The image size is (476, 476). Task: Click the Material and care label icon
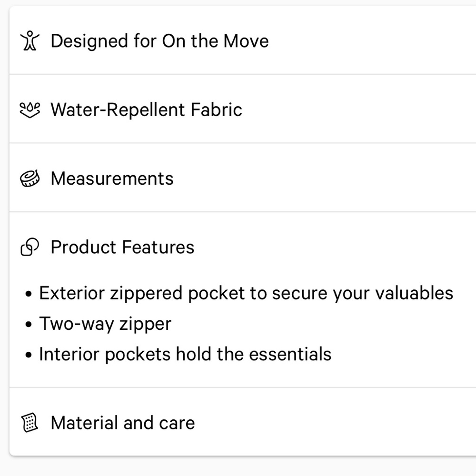tap(30, 423)
